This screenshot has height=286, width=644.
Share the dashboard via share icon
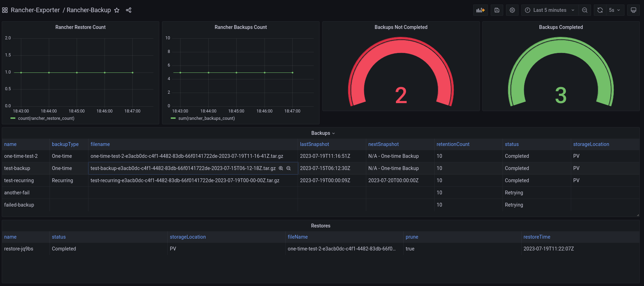129,10
